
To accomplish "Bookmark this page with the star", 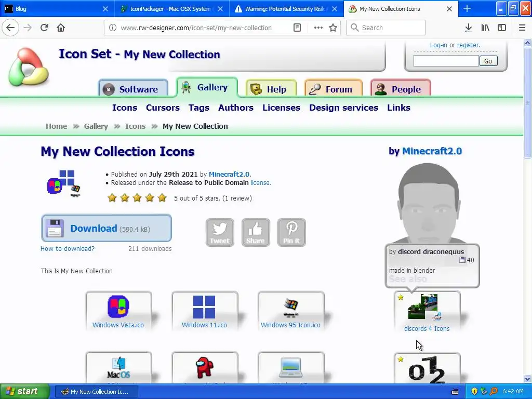I will [x=333, y=28].
